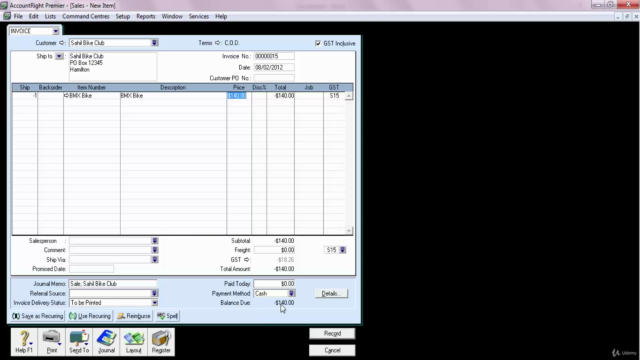Click the Ship to address box
The height and width of the screenshot is (360, 640).
pos(113,66)
